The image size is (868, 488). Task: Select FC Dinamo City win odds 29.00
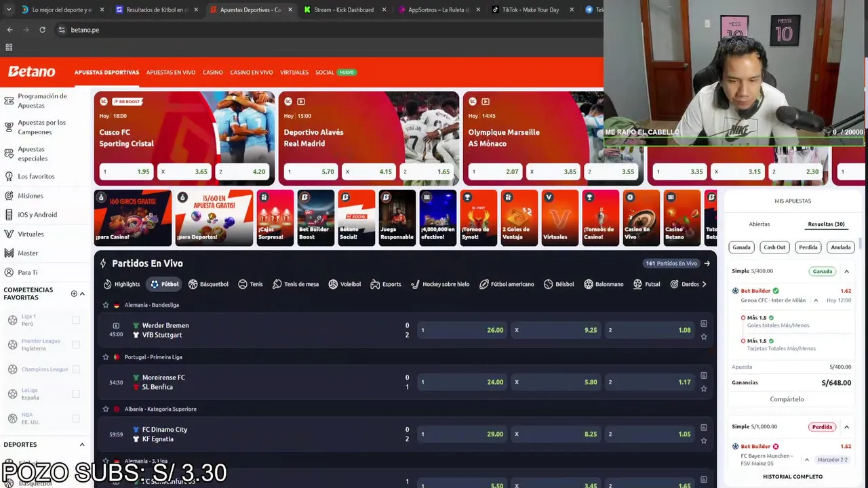[x=462, y=434]
